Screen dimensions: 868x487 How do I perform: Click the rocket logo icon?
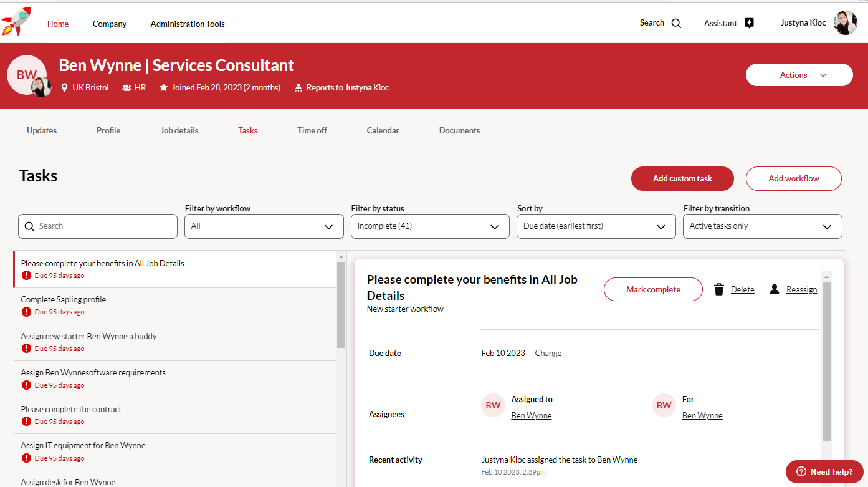pyautogui.click(x=16, y=21)
